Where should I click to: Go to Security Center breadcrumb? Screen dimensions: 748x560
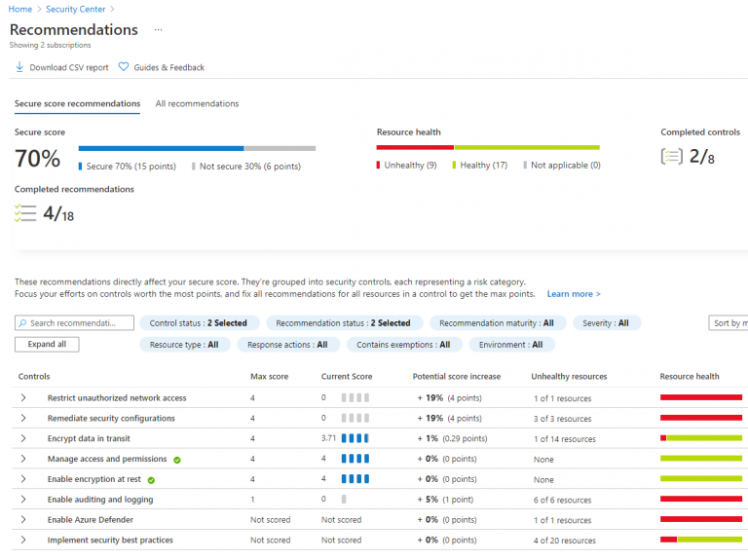[x=75, y=9]
